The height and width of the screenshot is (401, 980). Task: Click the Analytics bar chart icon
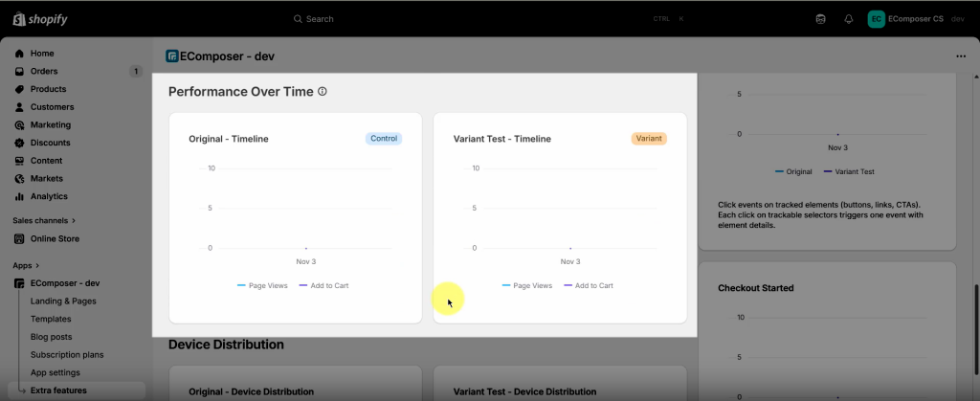[19, 196]
